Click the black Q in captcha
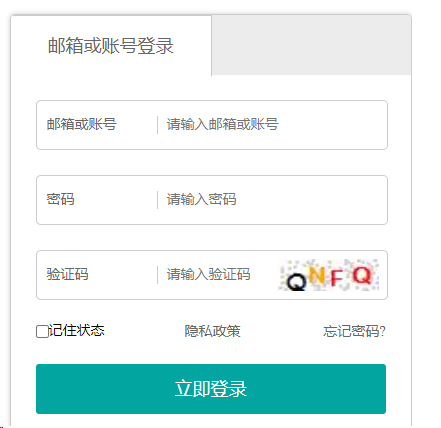Image resolution: width=441 pixels, height=428 pixels. tap(296, 282)
